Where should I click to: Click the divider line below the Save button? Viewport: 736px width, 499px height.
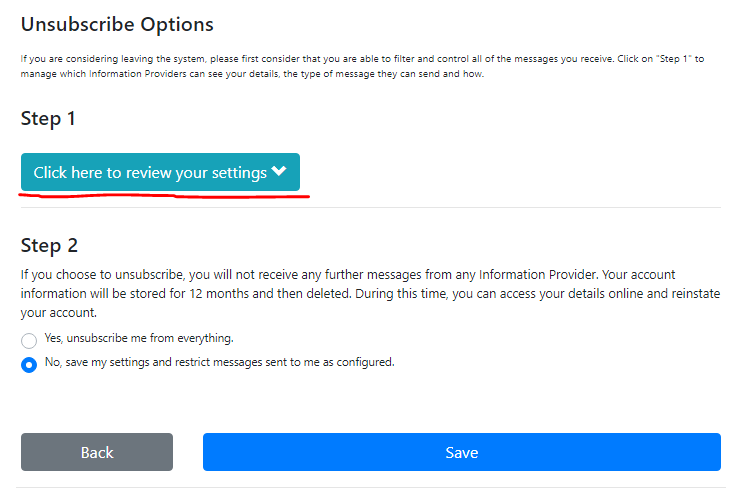pyautogui.click(x=368, y=488)
